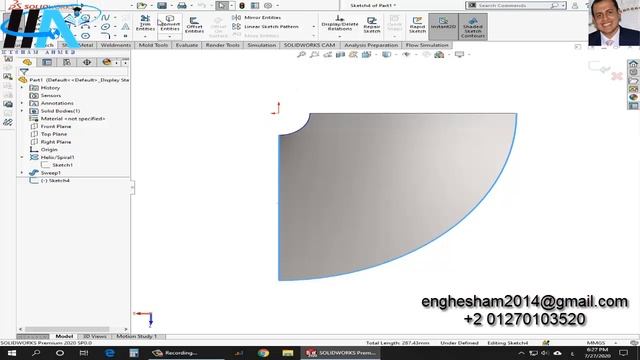Viewport: 640px width, 360px height.
Task: Select the Trim Entities tool
Action: pyautogui.click(x=145, y=23)
